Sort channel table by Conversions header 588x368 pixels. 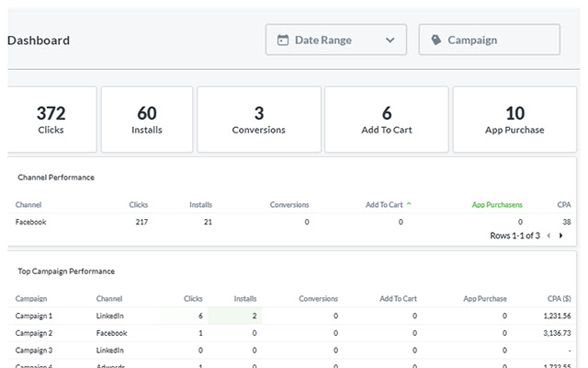[x=289, y=204]
